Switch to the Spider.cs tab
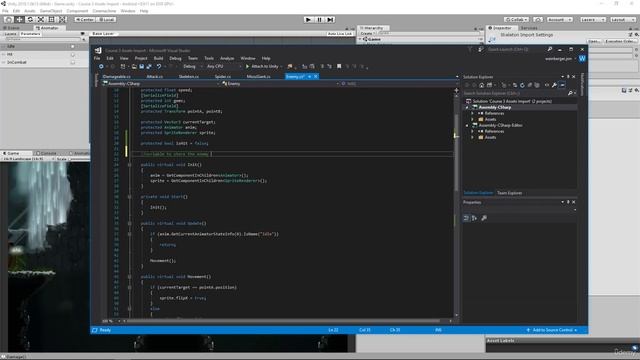The image size is (640, 360). coord(223,77)
